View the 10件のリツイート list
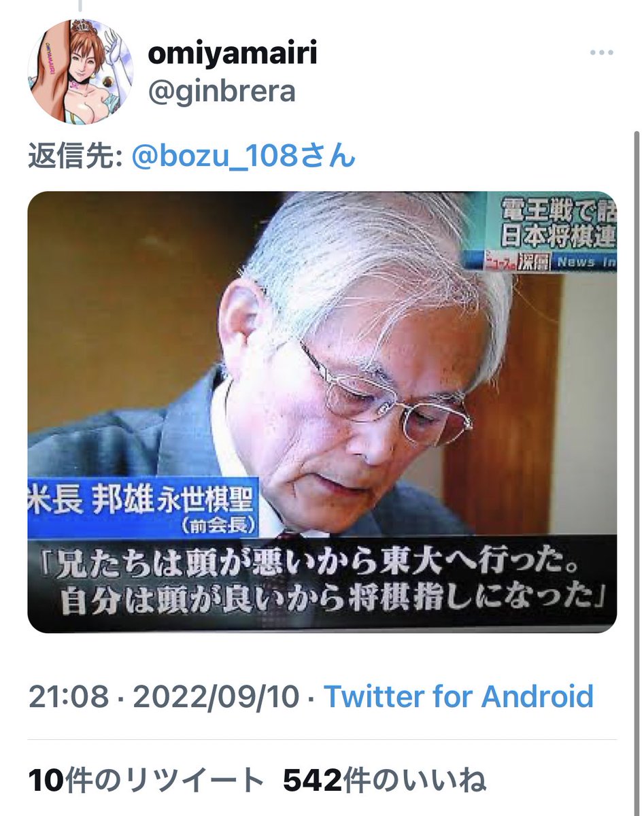 pyautogui.click(x=146, y=781)
